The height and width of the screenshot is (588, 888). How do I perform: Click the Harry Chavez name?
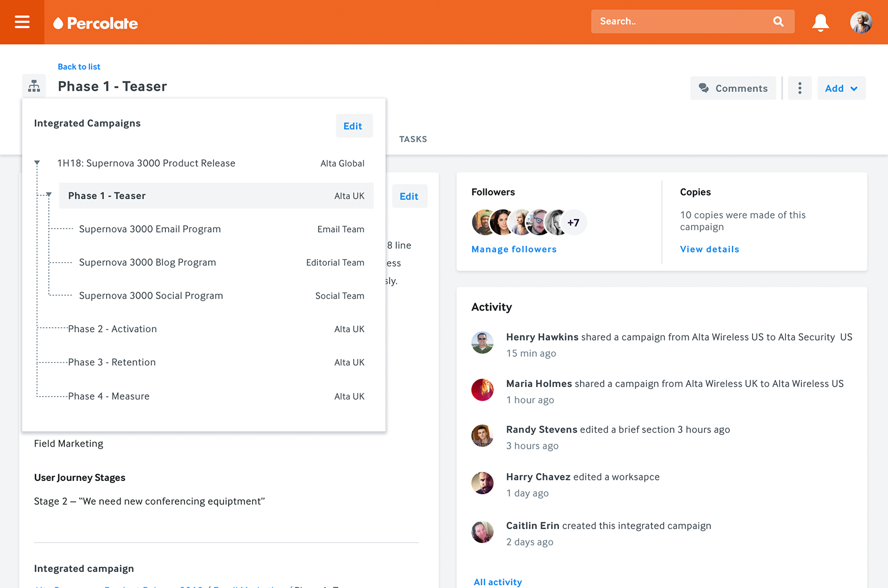[538, 477]
